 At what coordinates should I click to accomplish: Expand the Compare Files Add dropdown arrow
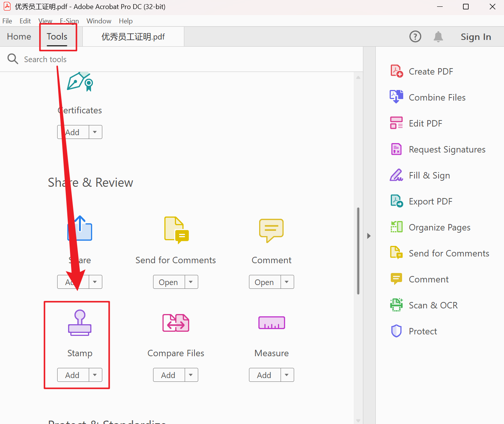191,375
